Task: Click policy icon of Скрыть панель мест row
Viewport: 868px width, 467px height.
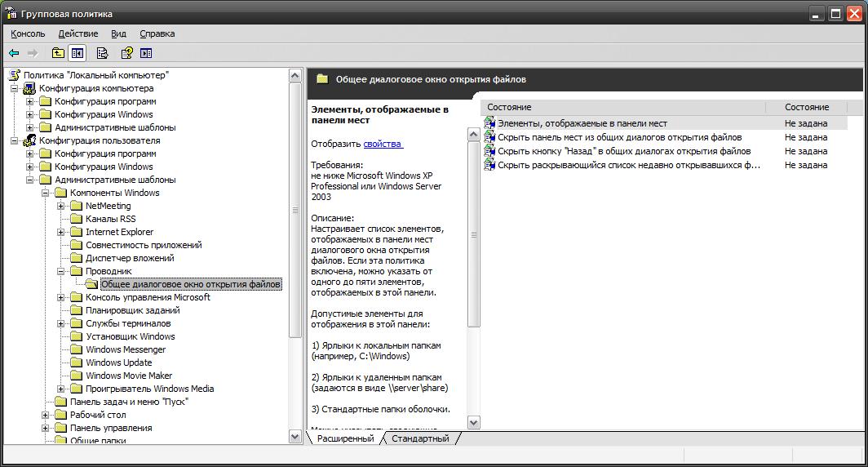Action: coord(490,137)
